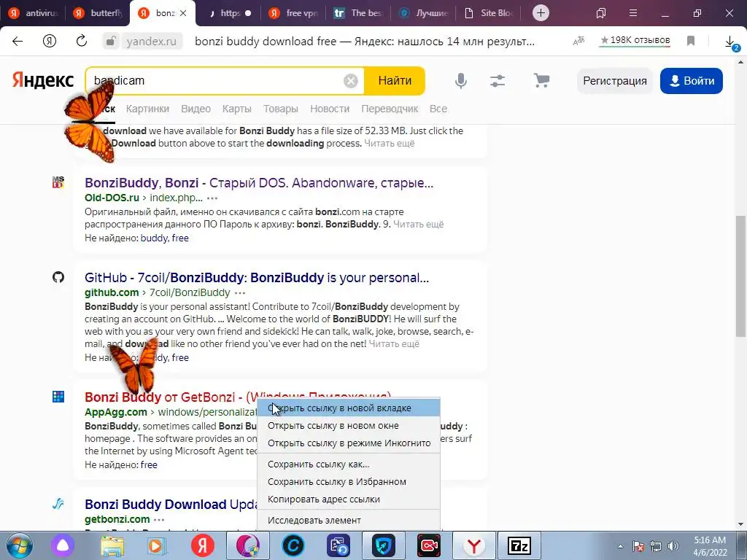Open the Bonzi Buddy Download result link
The image size is (747, 560).
coord(171,505)
